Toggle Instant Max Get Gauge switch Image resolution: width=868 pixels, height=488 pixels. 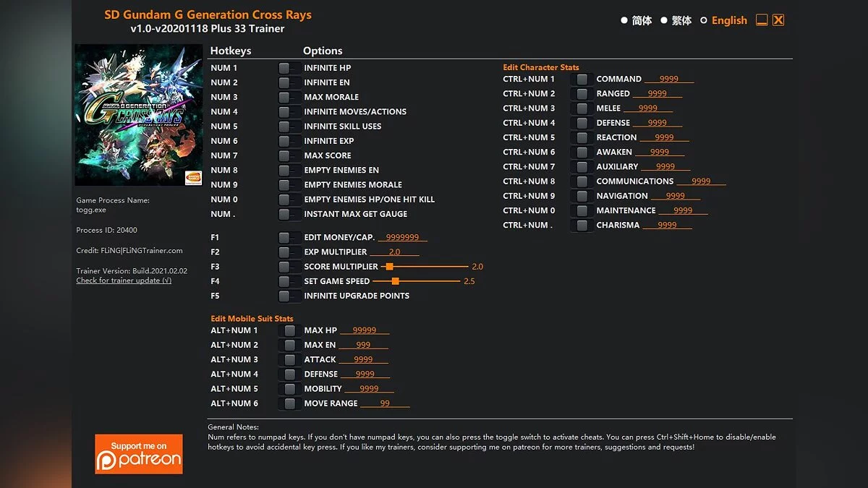pyautogui.click(x=289, y=214)
